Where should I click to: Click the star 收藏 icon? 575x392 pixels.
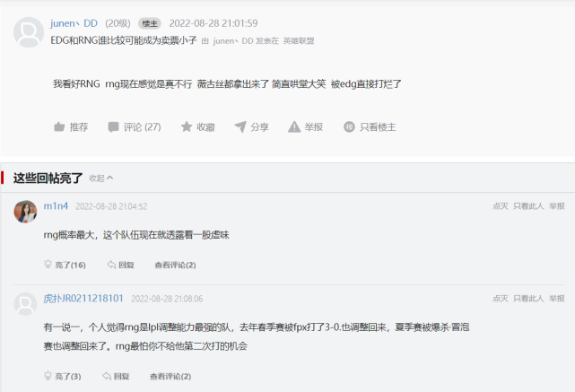pyautogui.click(x=187, y=126)
